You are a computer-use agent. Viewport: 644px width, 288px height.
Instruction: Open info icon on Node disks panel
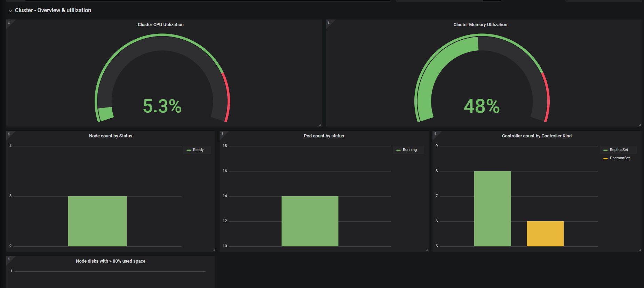point(9,259)
